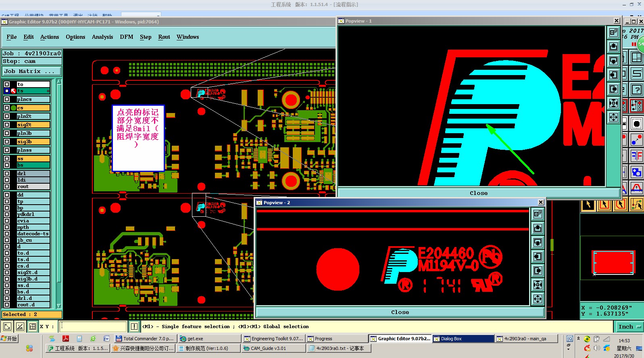Screen dimensions: 644x358
Task: Toggle checkbox for layer drl
Action: [7, 174]
